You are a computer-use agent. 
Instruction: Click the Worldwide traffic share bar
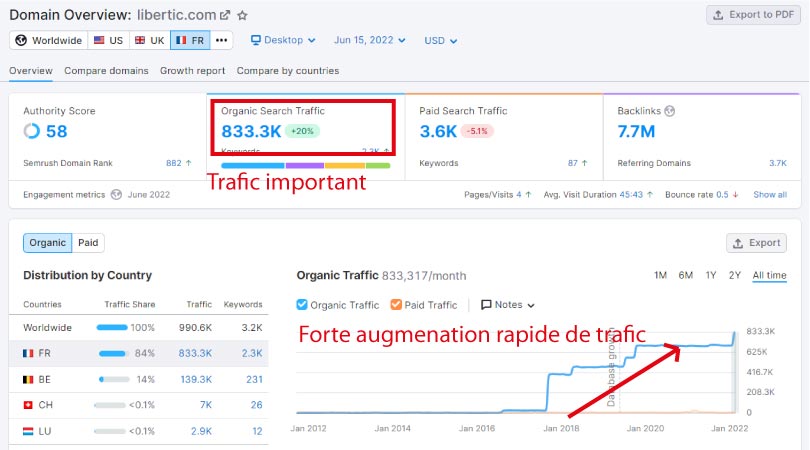pos(112,328)
